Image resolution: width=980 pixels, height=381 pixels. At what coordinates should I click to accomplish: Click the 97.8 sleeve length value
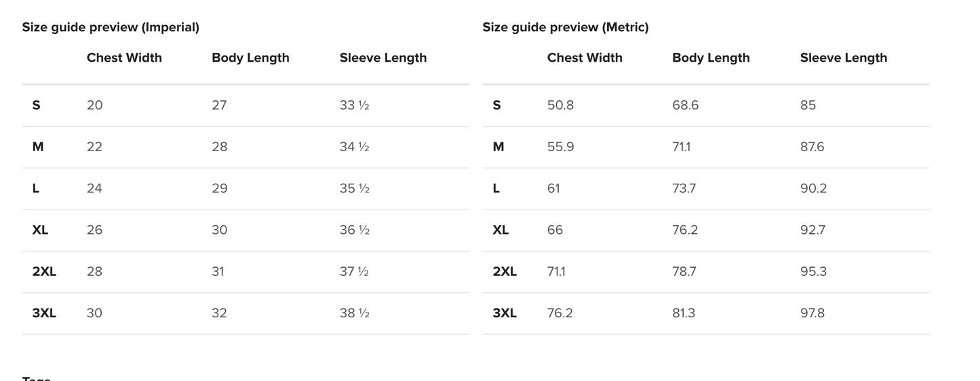click(x=812, y=313)
